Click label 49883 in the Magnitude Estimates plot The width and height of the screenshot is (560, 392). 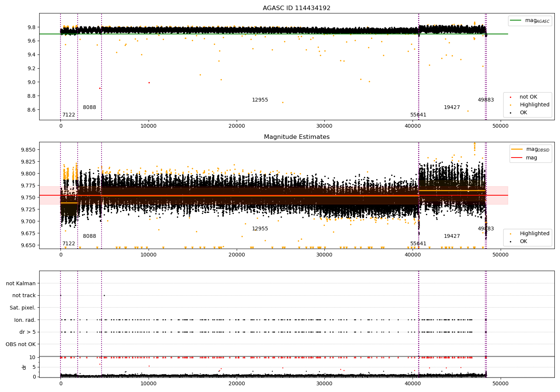click(486, 228)
